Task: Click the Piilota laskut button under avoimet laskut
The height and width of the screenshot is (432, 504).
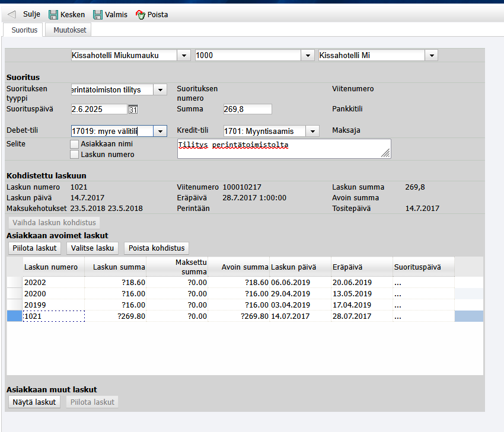Action: click(x=34, y=248)
